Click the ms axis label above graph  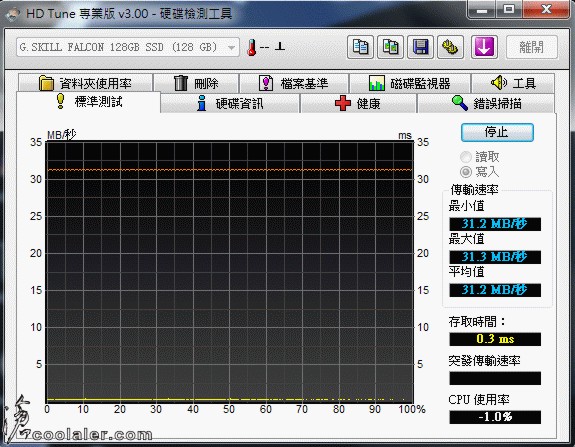[405, 135]
